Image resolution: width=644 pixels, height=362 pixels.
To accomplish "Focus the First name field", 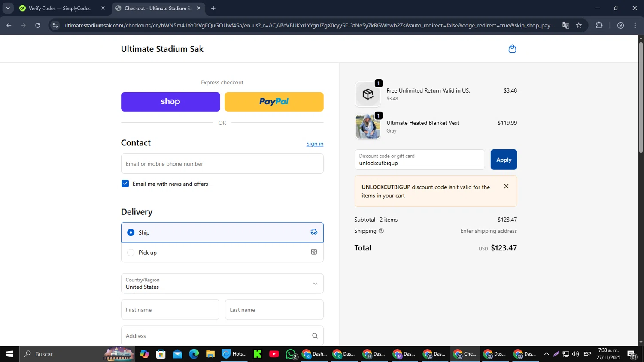I will (170, 310).
